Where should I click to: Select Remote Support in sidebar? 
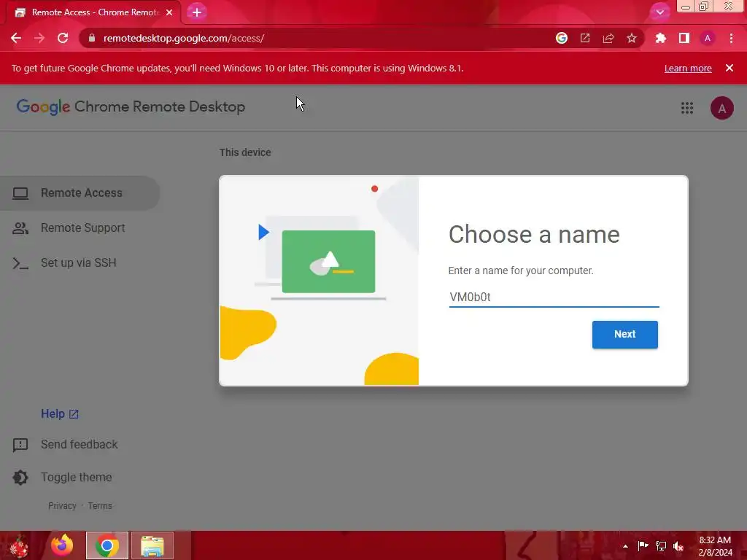click(80, 228)
